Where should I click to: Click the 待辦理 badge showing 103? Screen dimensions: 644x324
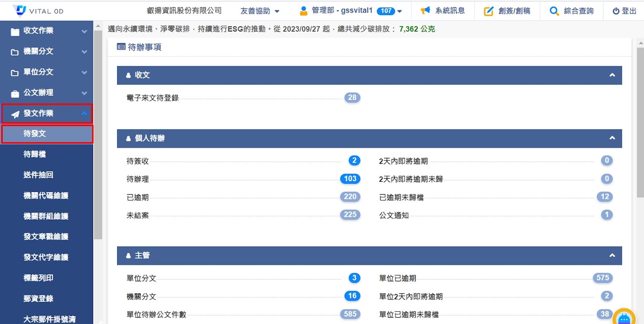tap(350, 179)
